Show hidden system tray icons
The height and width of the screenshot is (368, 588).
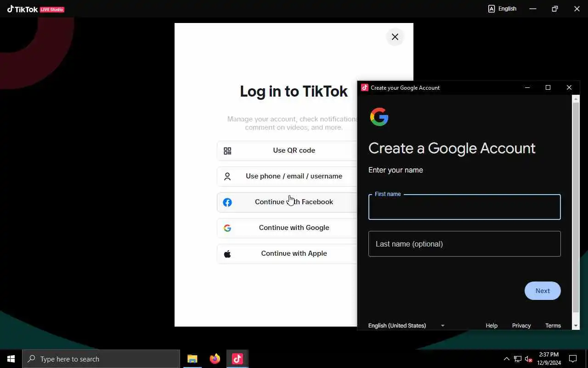(506, 359)
